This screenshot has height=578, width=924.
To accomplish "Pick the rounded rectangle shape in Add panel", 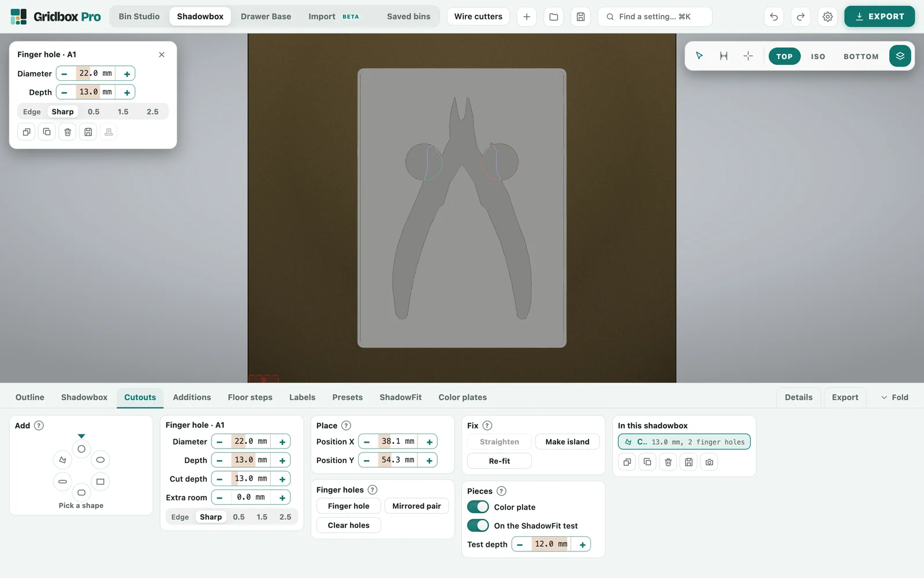I will (x=81, y=492).
